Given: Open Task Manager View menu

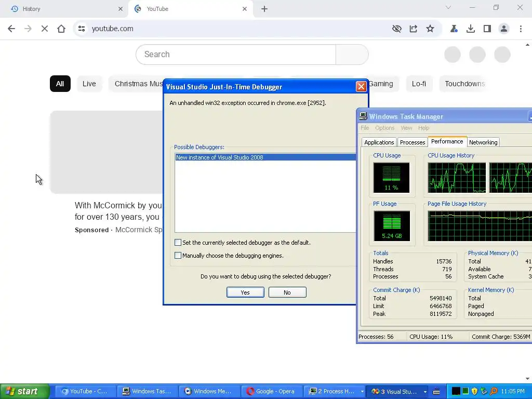Looking at the screenshot, I should pos(406,128).
